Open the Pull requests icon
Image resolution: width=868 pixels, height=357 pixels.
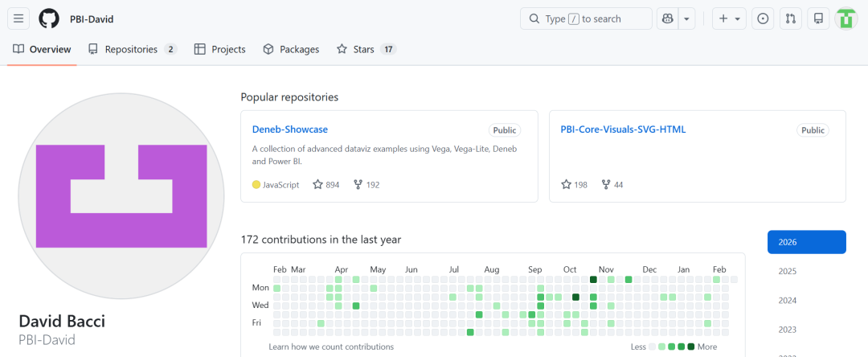[x=791, y=18]
